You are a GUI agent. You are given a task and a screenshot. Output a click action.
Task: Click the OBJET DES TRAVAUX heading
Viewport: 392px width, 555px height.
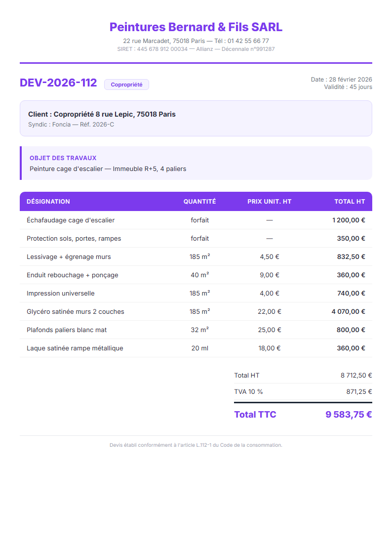click(63, 158)
